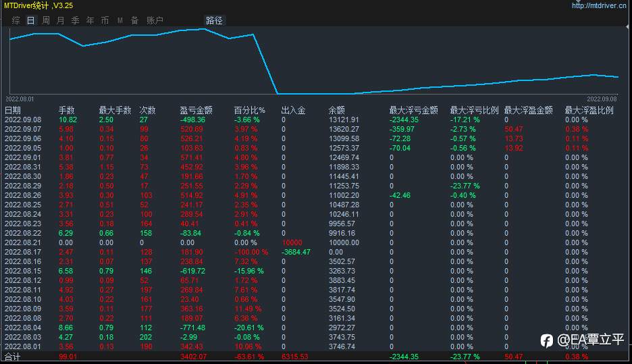Select the 2022.08.21 row date
Screen dimensions: 632x364
(x=23, y=242)
